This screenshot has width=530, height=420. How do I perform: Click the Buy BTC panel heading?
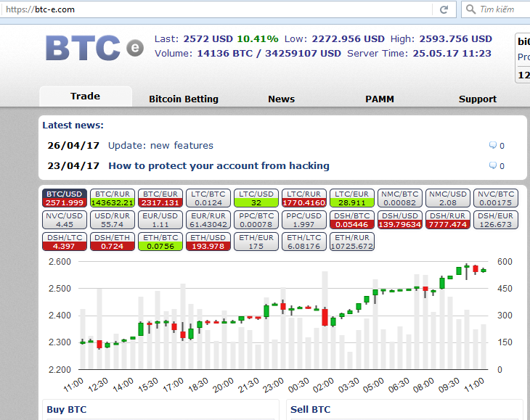(x=67, y=410)
